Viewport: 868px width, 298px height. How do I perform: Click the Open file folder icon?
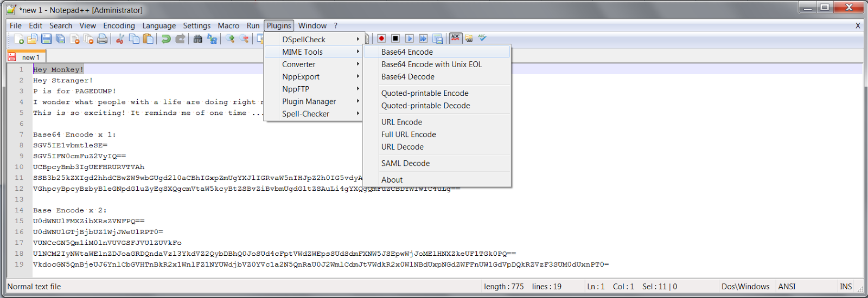pos(33,39)
